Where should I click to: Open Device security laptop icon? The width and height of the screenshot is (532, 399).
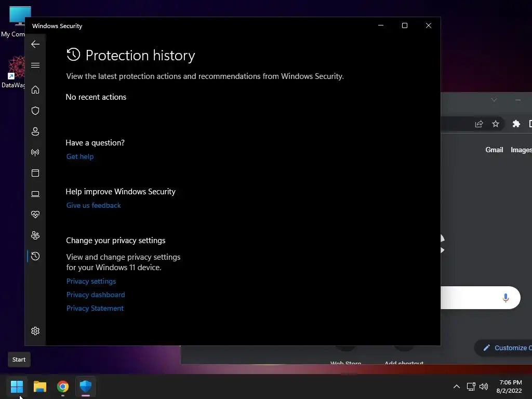pos(35,194)
